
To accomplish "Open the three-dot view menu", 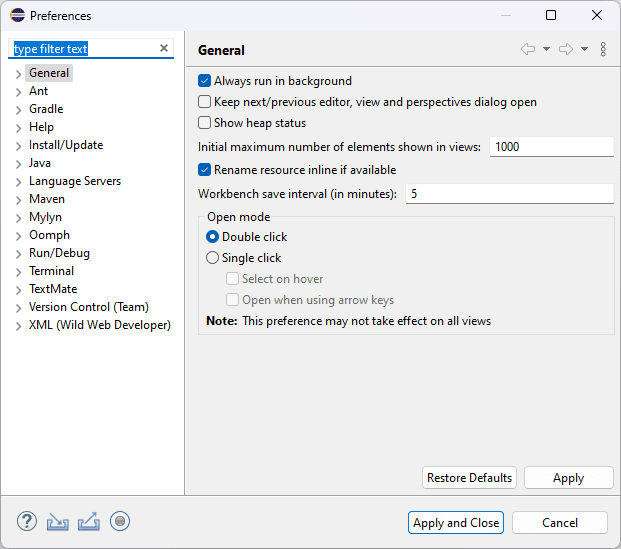I will pos(603,49).
